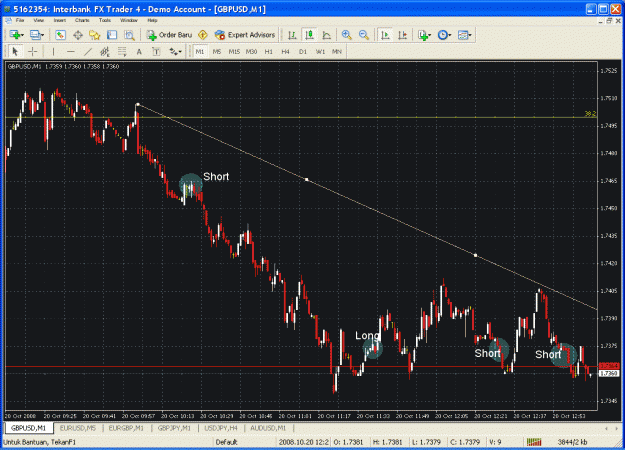Viewport: 625px width, 450px height.
Task: Select the cursor arrow tool
Action: (x=15, y=51)
